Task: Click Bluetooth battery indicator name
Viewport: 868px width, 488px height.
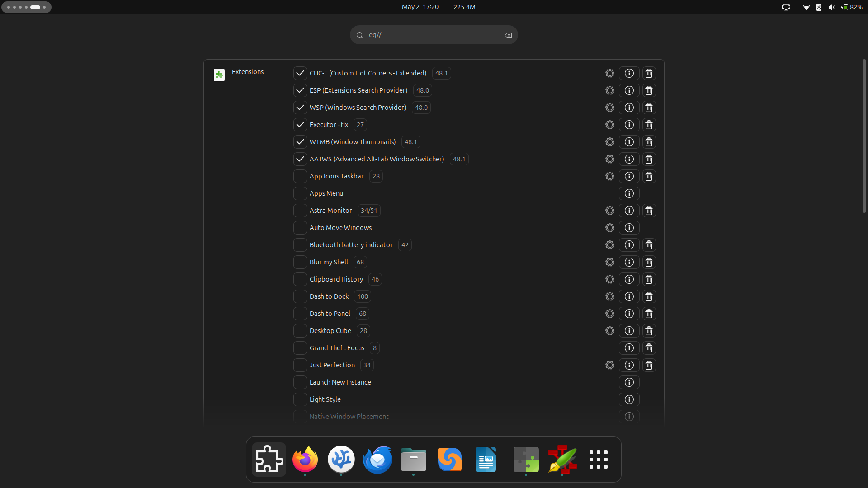Action: pyautogui.click(x=351, y=245)
